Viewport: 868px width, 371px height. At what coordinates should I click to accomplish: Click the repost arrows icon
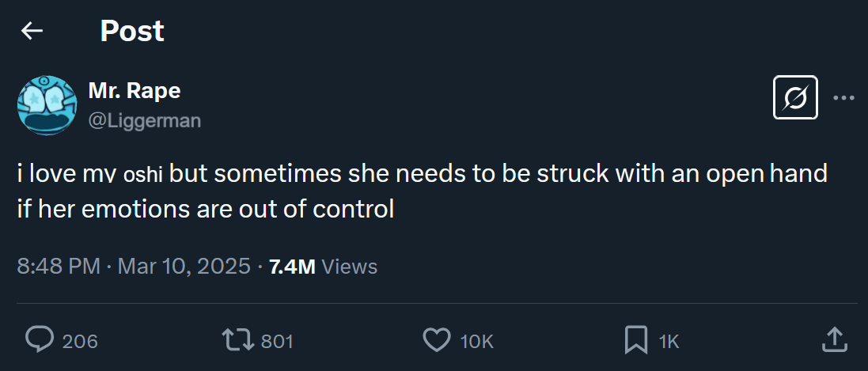pyautogui.click(x=238, y=340)
